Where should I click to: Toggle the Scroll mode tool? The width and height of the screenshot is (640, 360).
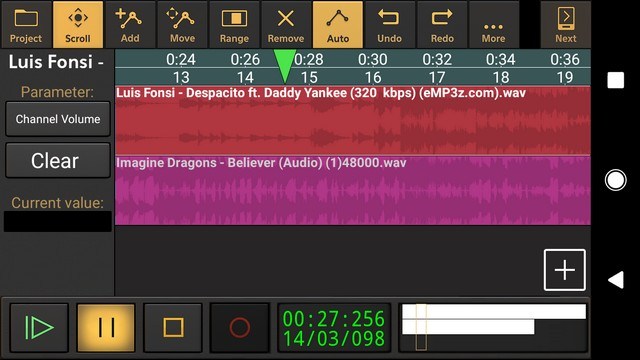(78, 24)
